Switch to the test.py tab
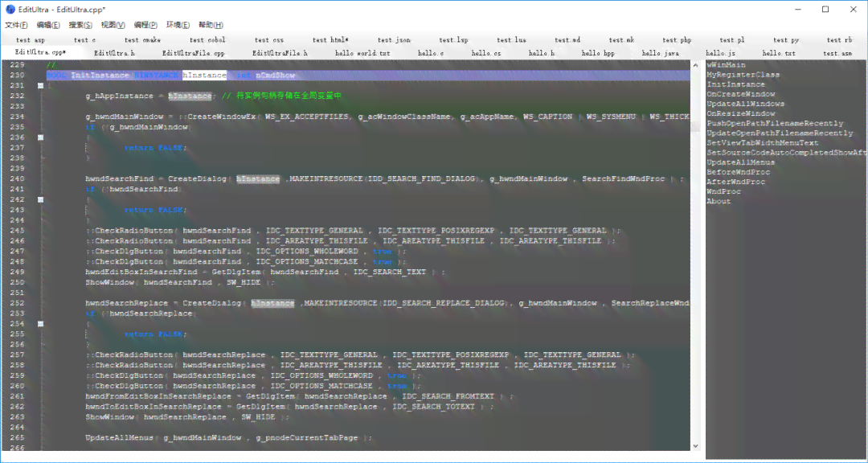868x463 pixels. click(786, 40)
